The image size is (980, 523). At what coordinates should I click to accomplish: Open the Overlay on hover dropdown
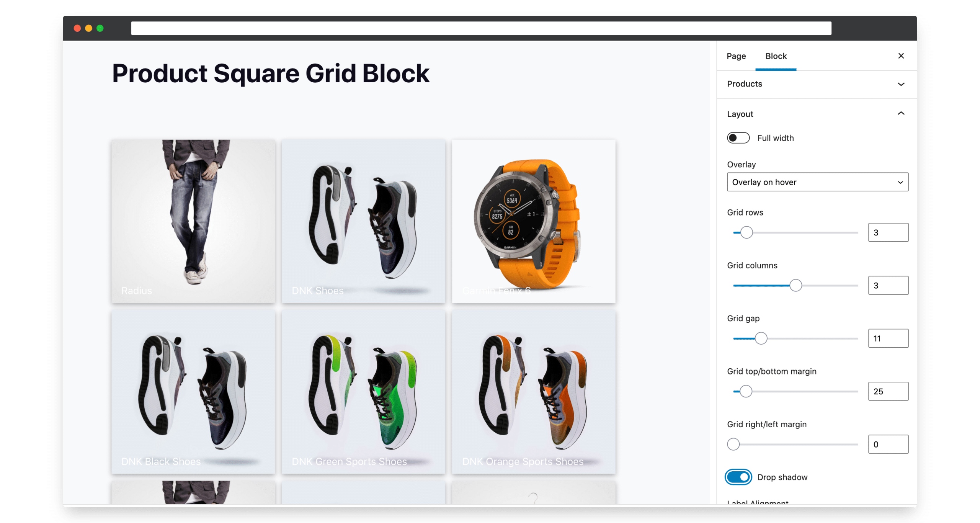[x=817, y=182]
